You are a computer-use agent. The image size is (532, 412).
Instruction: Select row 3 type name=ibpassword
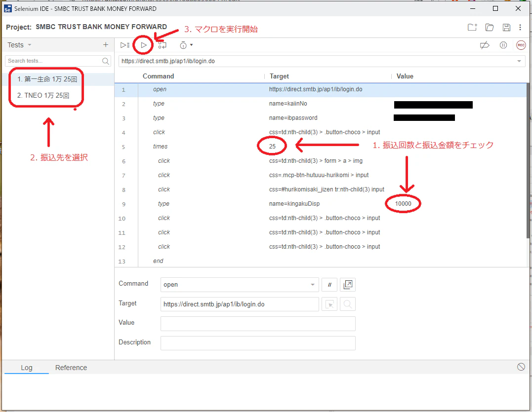coord(320,118)
